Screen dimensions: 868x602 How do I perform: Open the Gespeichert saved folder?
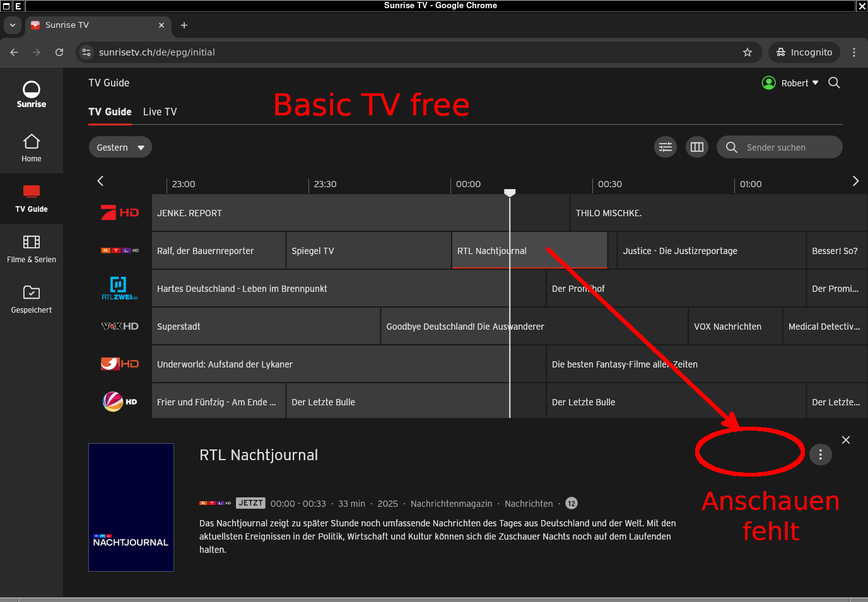[x=32, y=299]
